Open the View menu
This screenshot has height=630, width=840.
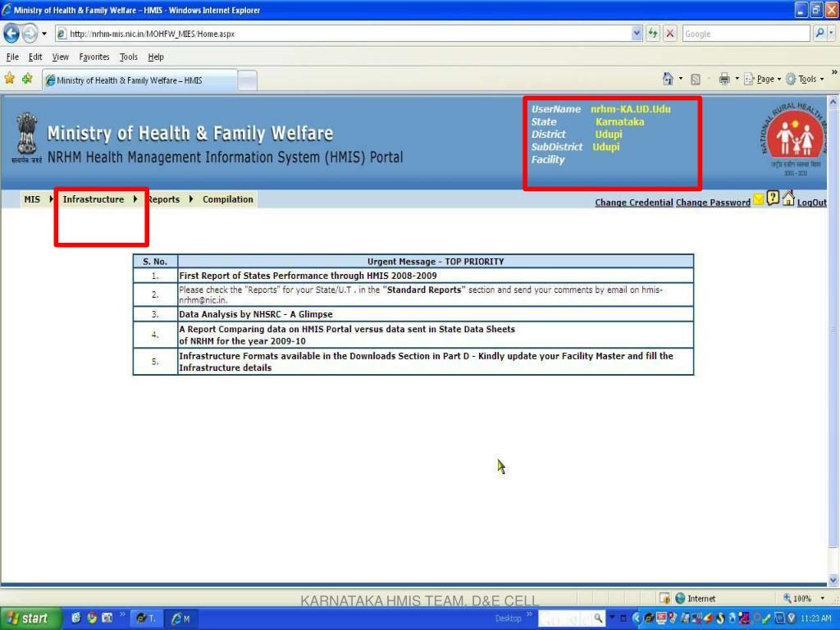pyautogui.click(x=60, y=57)
